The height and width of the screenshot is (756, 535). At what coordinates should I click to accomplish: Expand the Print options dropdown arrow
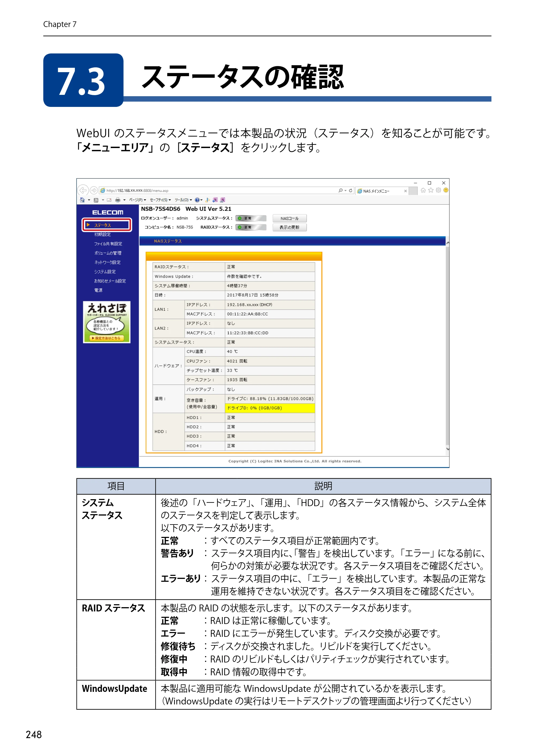click(x=125, y=200)
